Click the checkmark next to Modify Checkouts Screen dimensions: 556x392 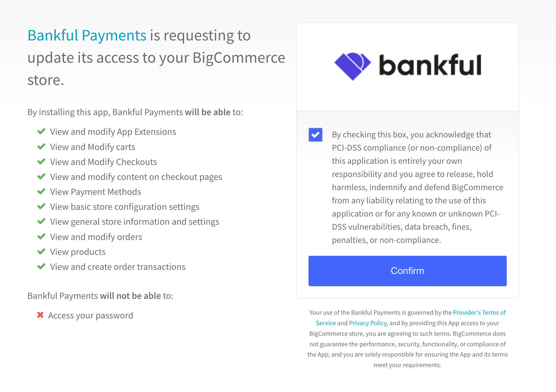coord(41,161)
